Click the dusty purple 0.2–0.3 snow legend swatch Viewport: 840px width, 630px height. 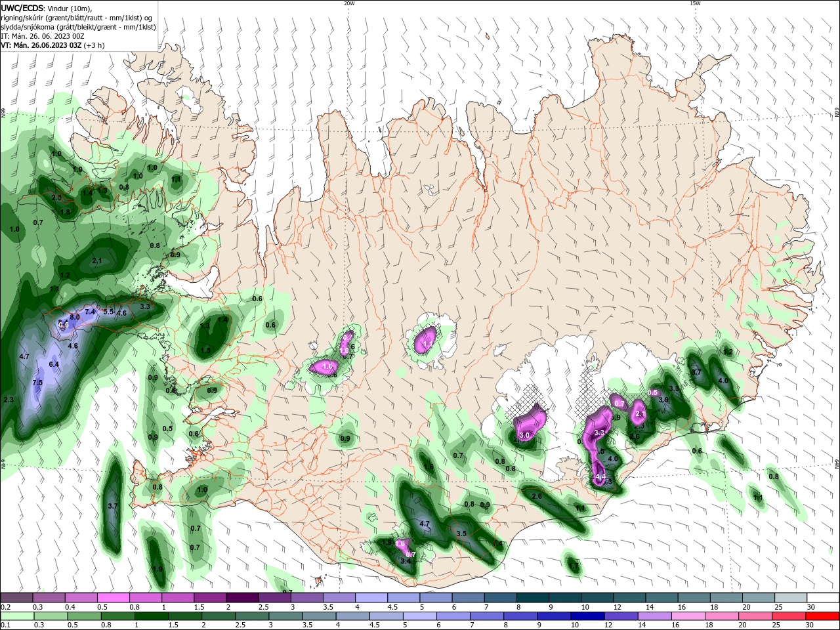click(16, 598)
